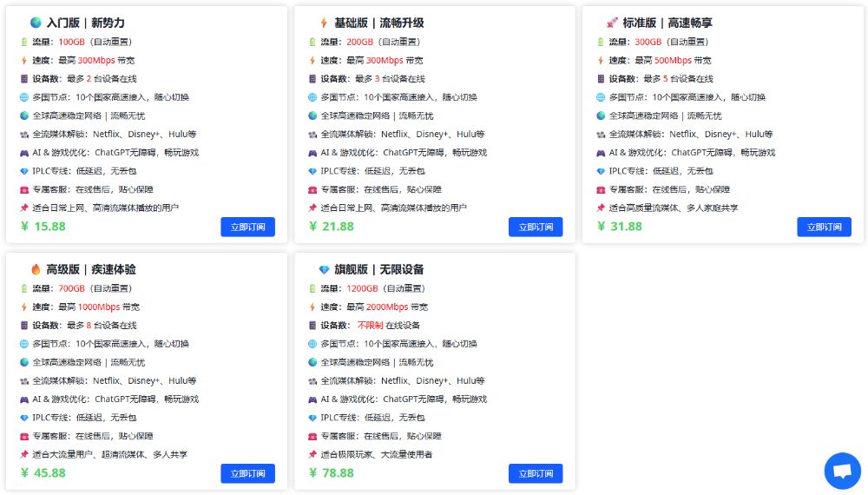Click the IPLC专线 gem icon in 基础版 card
This screenshot has width=868, height=495.
point(312,172)
